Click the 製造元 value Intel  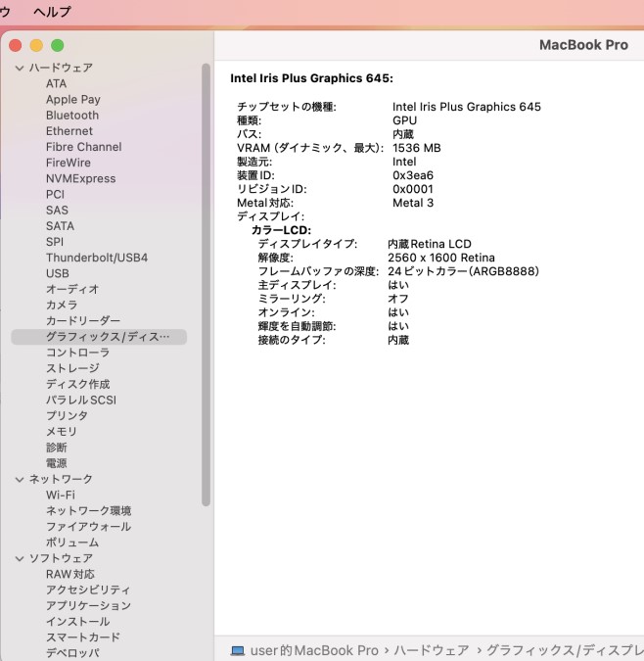[x=404, y=162]
